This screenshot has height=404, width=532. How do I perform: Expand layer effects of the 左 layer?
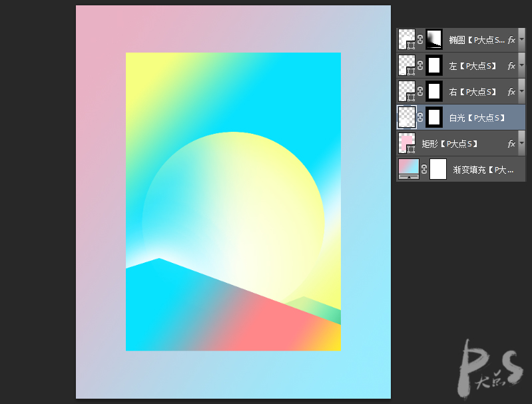tap(522, 65)
